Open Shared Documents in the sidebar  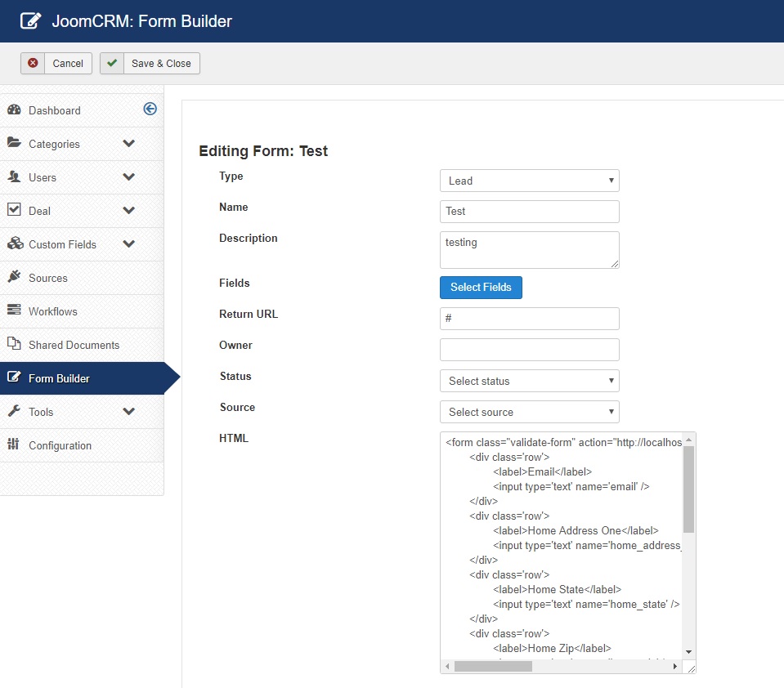coord(74,345)
